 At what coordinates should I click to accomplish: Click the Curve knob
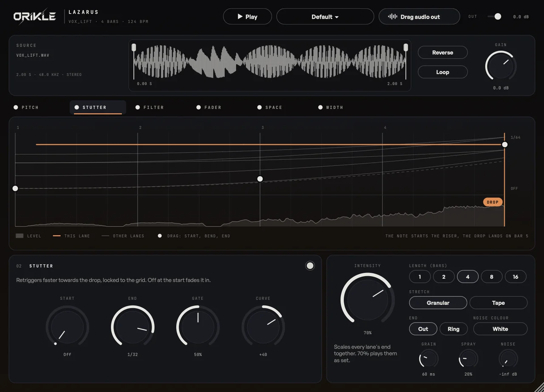click(x=263, y=327)
